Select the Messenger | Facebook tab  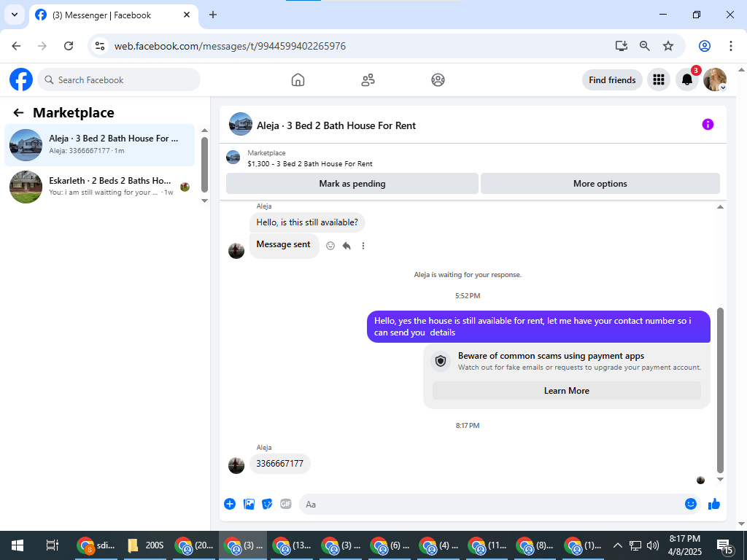click(113, 15)
